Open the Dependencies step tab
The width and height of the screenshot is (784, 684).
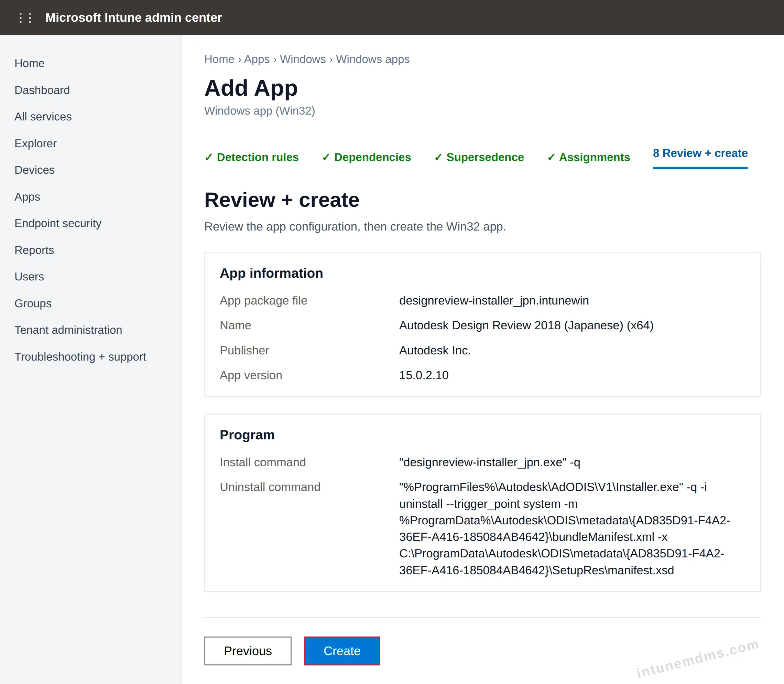tap(366, 157)
